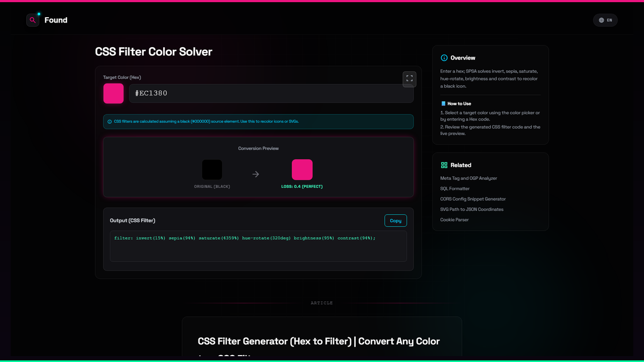
Task: Open the SQL Formatter tool link
Action: click(455, 189)
